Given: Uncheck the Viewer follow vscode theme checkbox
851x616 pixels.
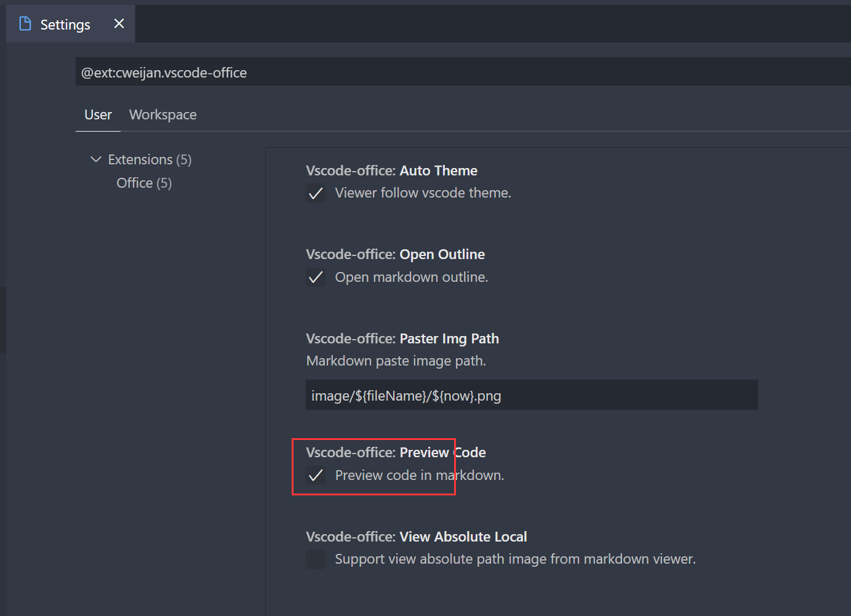Looking at the screenshot, I should pos(316,193).
